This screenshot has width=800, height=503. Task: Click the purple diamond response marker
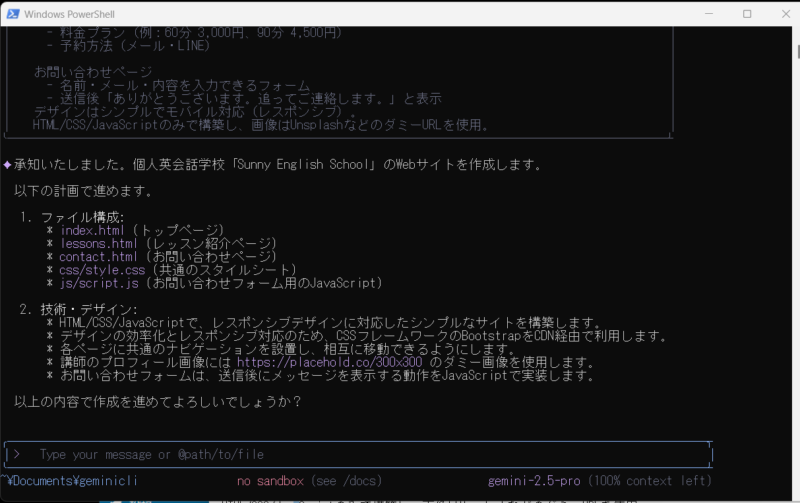pos(7,165)
